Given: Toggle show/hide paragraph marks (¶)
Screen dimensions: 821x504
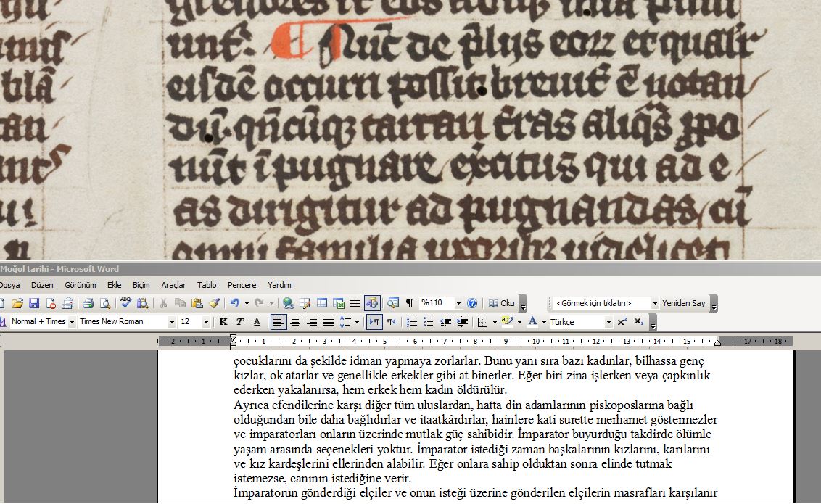Looking at the screenshot, I should click(x=410, y=303).
